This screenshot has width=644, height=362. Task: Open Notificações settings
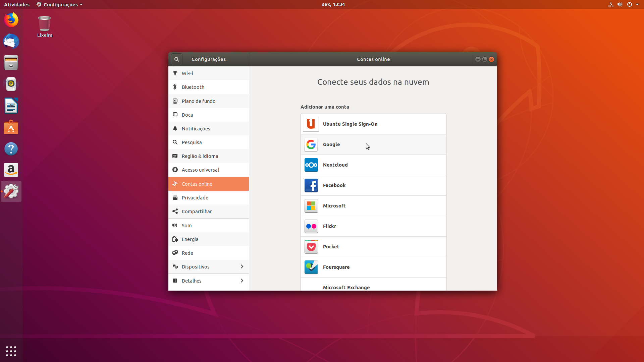(209, 129)
